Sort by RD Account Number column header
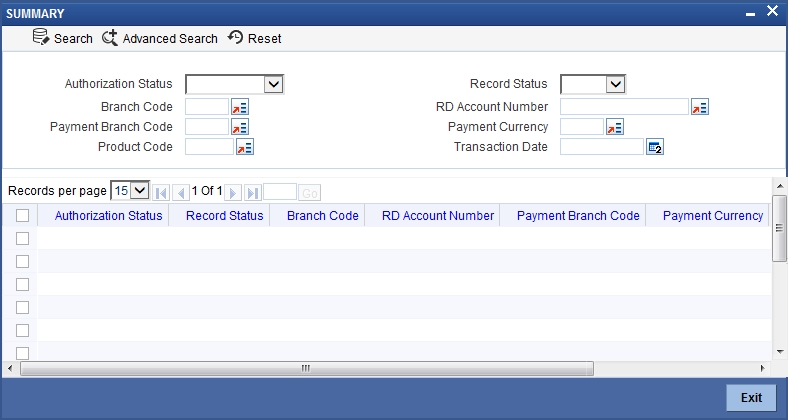The height and width of the screenshot is (420, 788). (x=438, y=216)
